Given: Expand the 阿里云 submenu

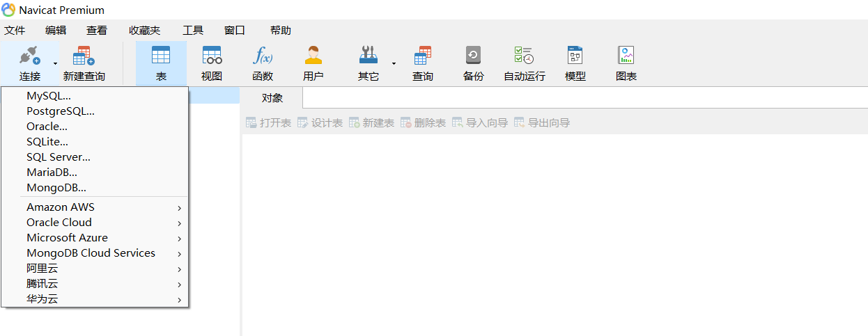Looking at the screenshot, I should (95, 269).
